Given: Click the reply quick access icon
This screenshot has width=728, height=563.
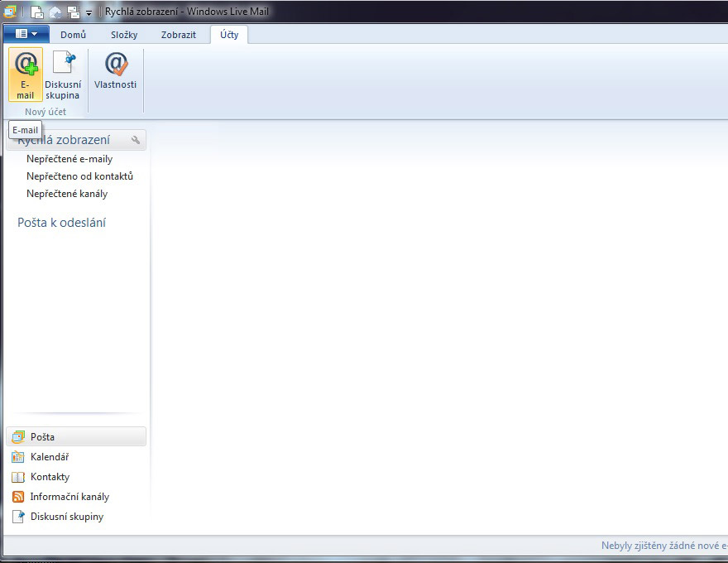Looking at the screenshot, I should click(x=55, y=12).
